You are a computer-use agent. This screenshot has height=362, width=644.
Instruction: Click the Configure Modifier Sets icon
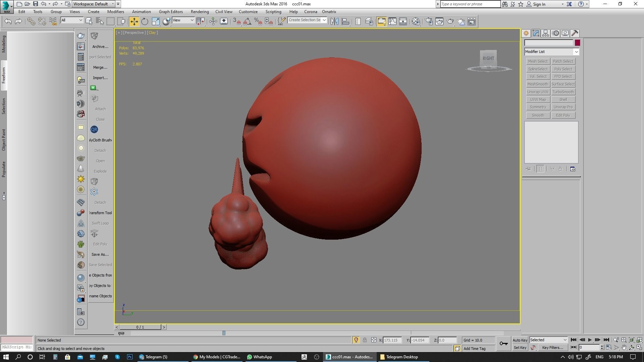[x=573, y=169]
